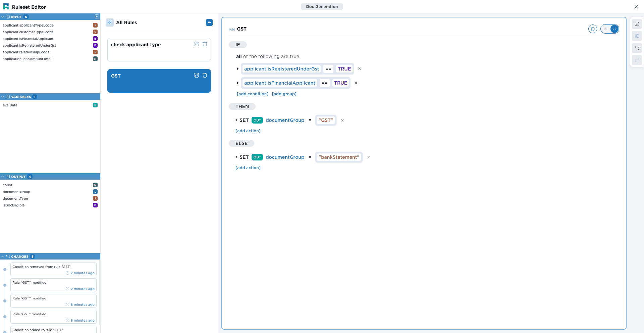644x333 pixels.
Task: Collapse the left panel using the arrow icon
Action: coord(97,17)
